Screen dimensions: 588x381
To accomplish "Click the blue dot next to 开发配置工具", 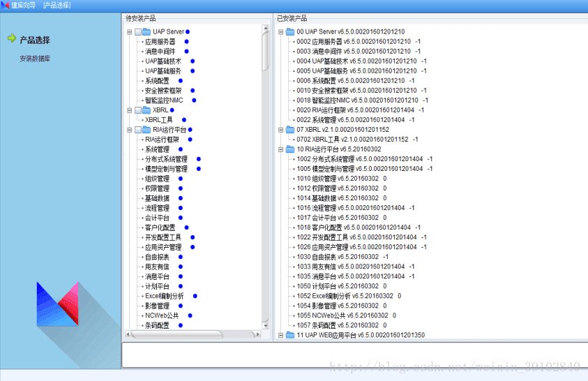I will click(x=193, y=237).
